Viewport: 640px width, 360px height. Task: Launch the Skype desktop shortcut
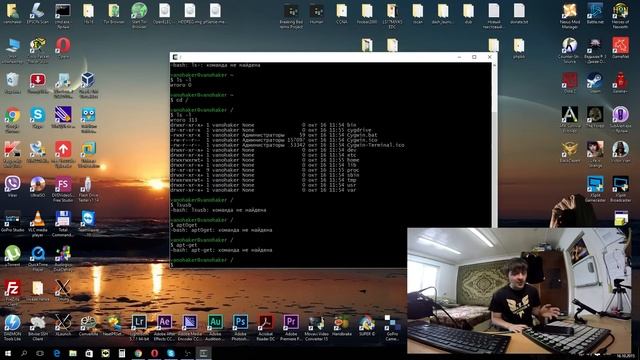[x=38, y=118]
